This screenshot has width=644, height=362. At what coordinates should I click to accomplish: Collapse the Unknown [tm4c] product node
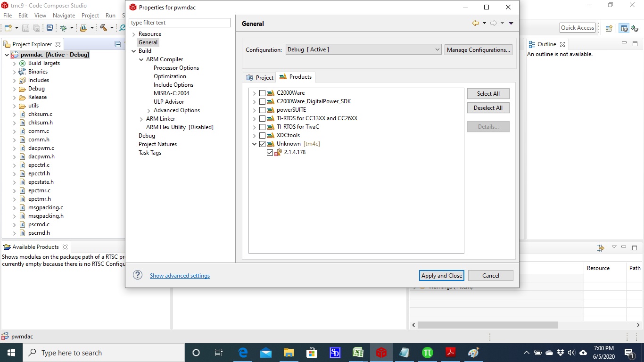pos(255,144)
